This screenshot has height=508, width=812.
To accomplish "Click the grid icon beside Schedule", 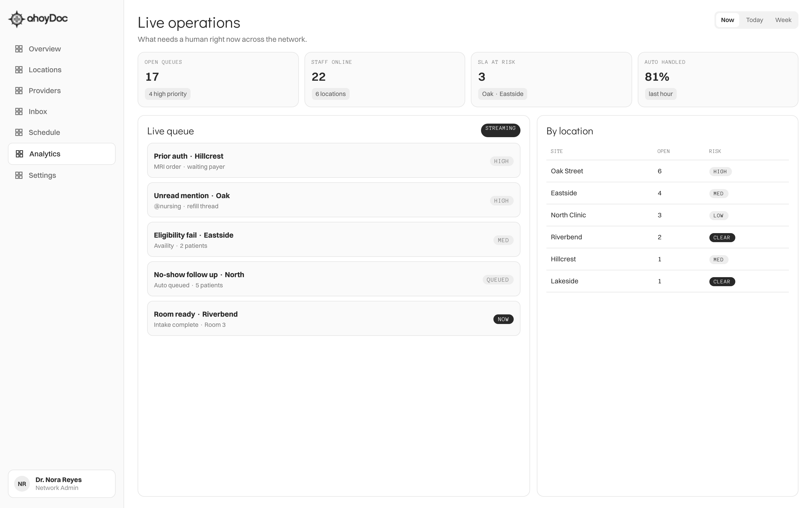I will (19, 132).
